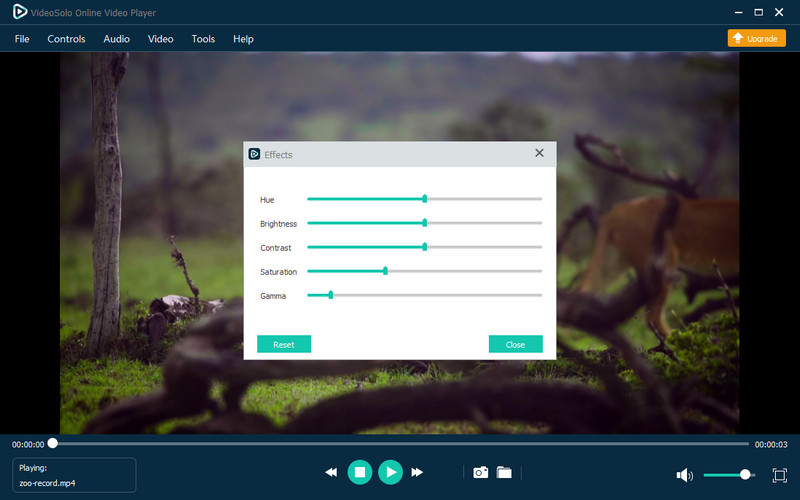800x500 pixels.
Task: Take a snapshot with the camera icon
Action: [480, 472]
